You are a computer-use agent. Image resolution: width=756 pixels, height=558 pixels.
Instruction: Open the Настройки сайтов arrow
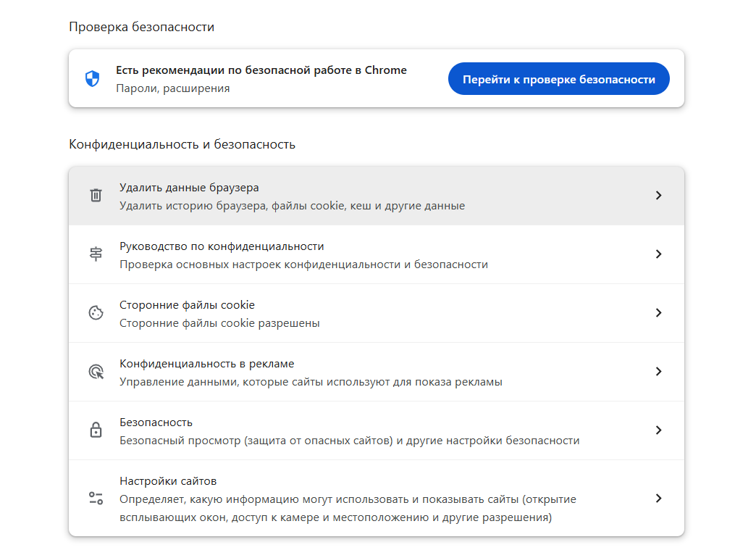tap(658, 499)
